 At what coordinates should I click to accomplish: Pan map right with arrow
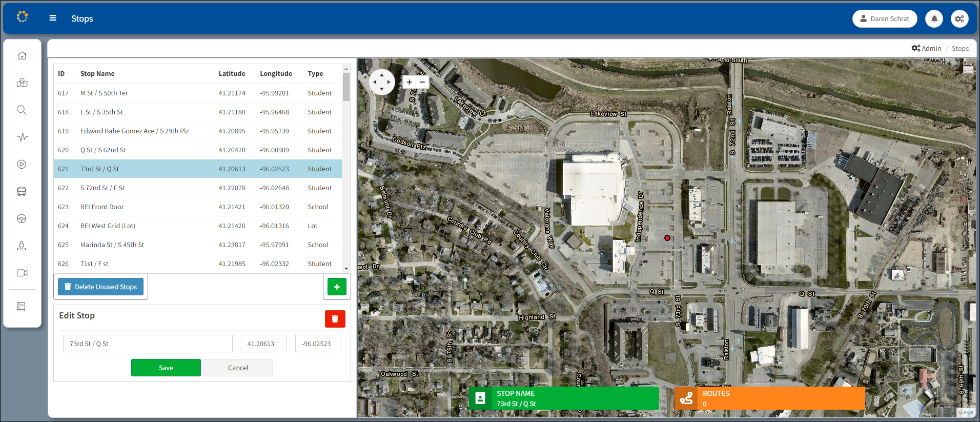point(389,82)
